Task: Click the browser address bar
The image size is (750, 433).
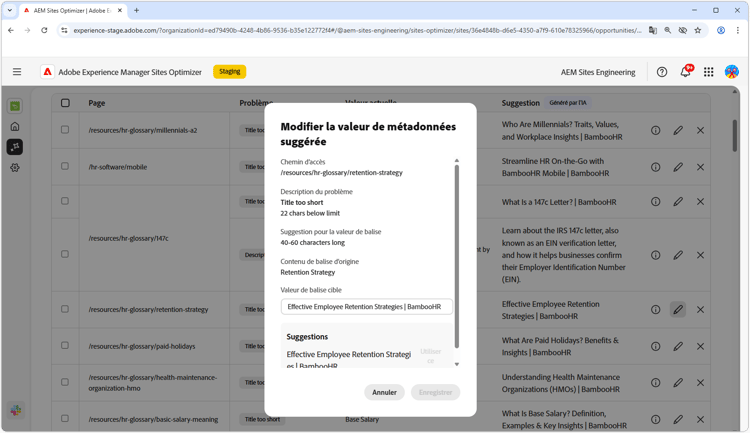Action: [x=356, y=30]
